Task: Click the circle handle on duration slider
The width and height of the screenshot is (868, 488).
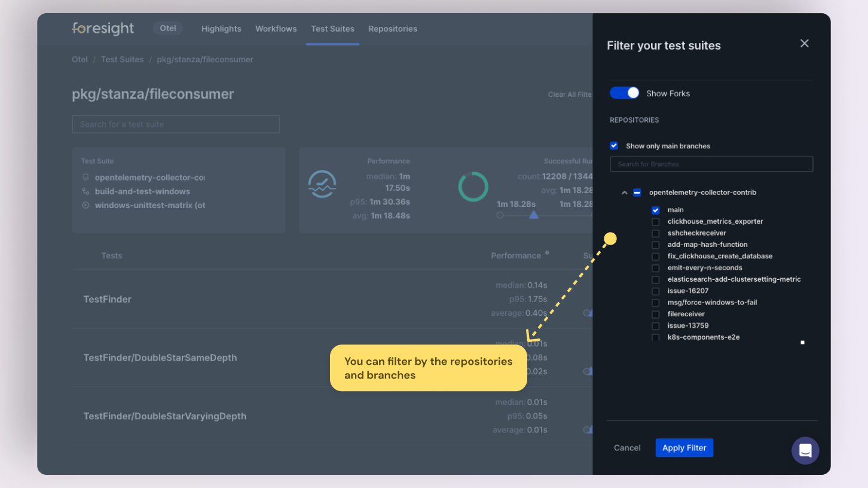Action: tap(500, 215)
